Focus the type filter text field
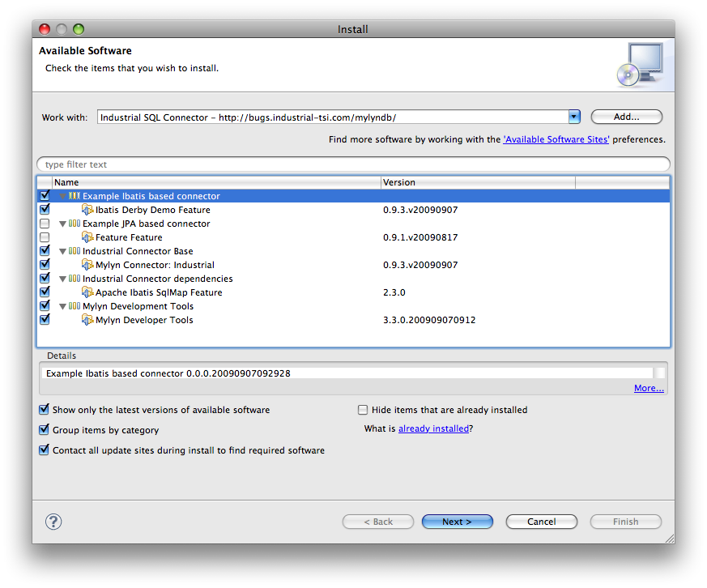This screenshot has width=707, height=588. click(353, 164)
